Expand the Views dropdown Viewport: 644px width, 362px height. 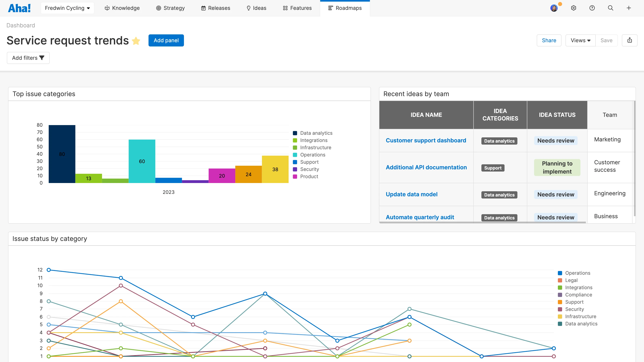[580, 40]
